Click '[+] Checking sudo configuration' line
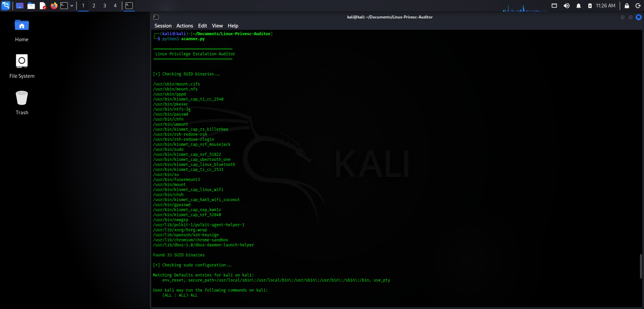 [x=192, y=265]
